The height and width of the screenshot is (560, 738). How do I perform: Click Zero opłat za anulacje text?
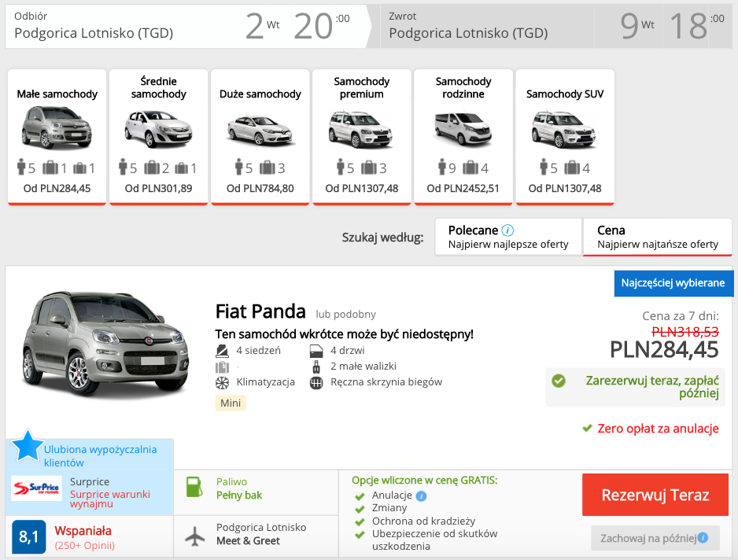659,428
